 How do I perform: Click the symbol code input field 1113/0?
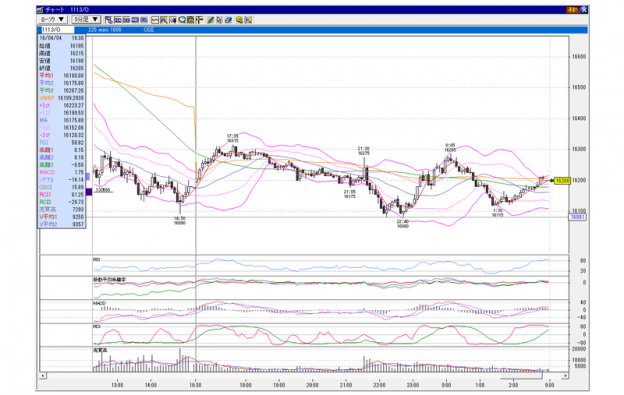tap(58, 30)
